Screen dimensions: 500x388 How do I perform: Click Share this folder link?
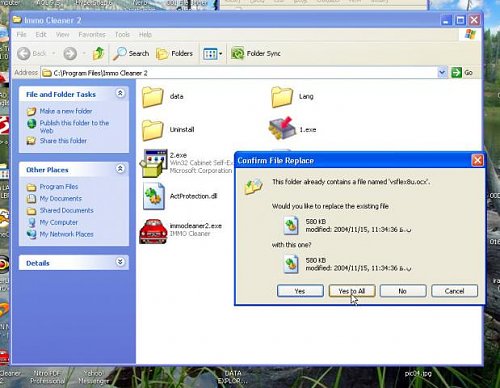(63, 141)
